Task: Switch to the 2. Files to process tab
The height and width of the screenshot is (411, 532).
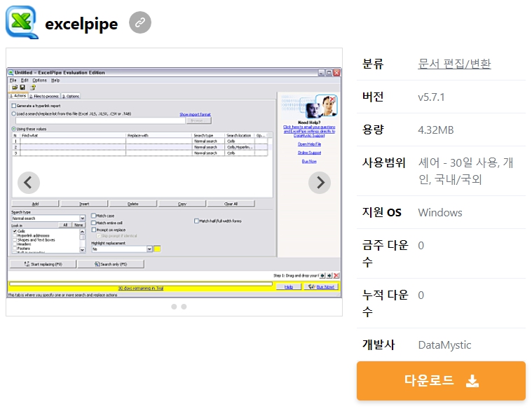Action: click(x=44, y=96)
